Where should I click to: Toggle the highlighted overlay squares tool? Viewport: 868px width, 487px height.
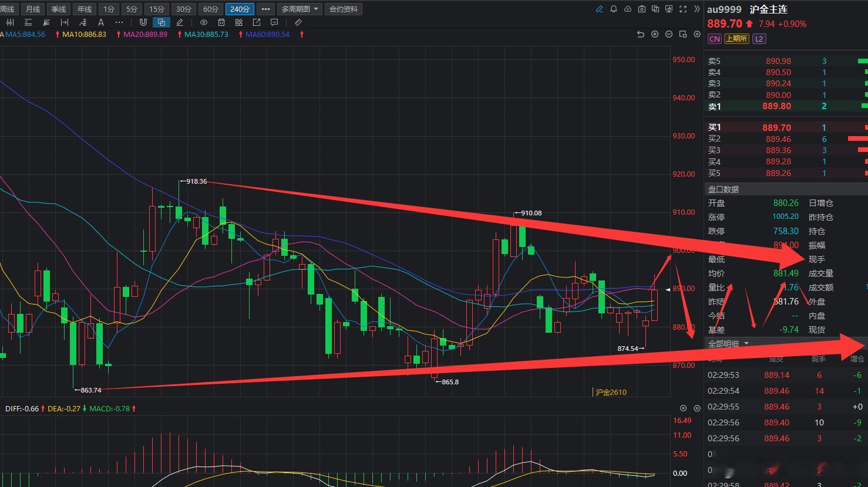[x=161, y=22]
